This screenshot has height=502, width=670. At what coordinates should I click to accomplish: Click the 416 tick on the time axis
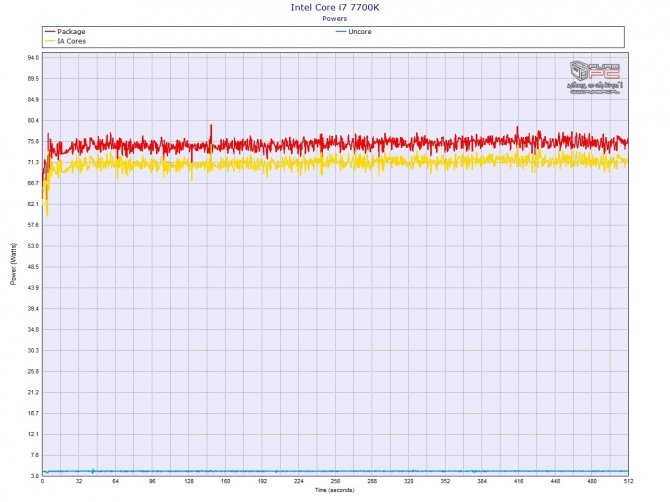coord(519,481)
